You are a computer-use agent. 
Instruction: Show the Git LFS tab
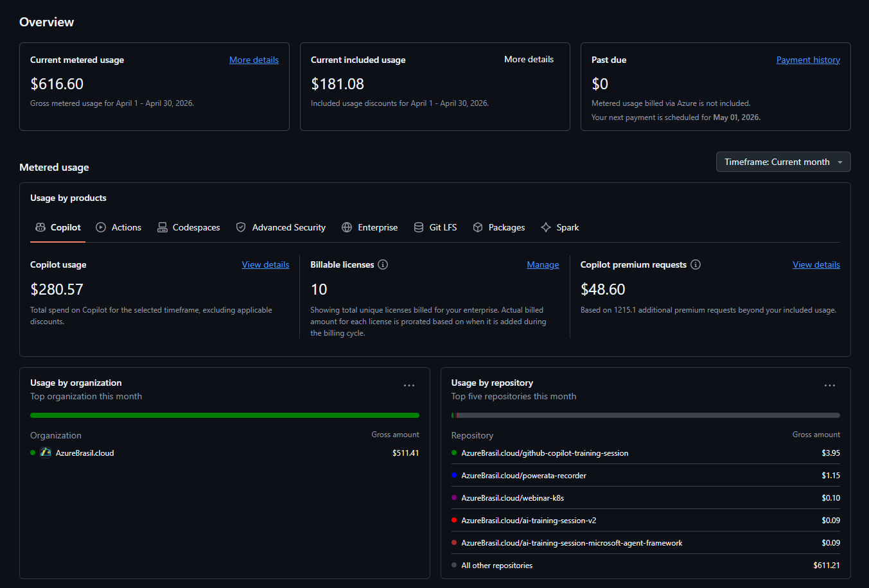pyautogui.click(x=435, y=227)
